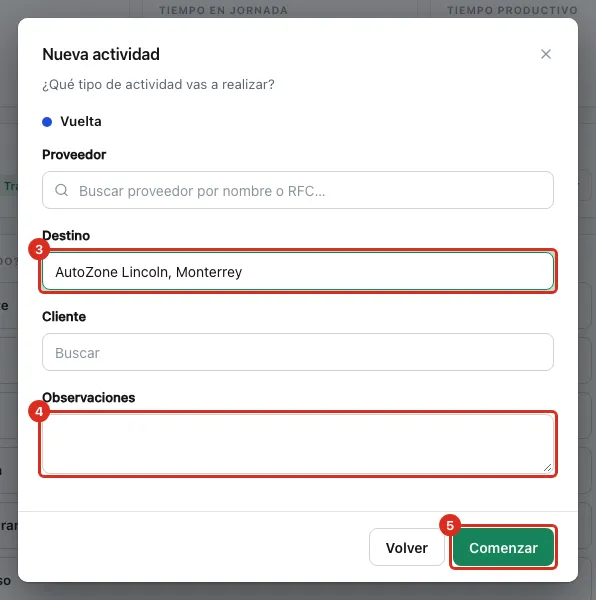This screenshot has height=600, width=596.
Task: Click the blue Vuelta activity dot
Action: point(47,122)
